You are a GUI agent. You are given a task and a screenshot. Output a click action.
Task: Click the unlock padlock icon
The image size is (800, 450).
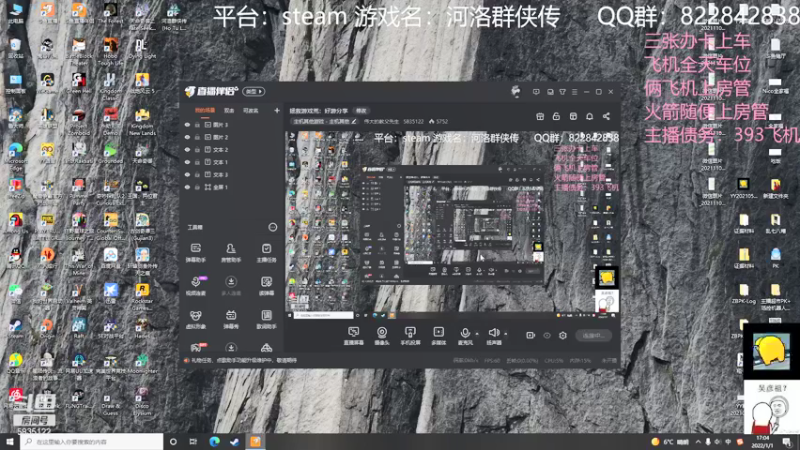pos(556,116)
